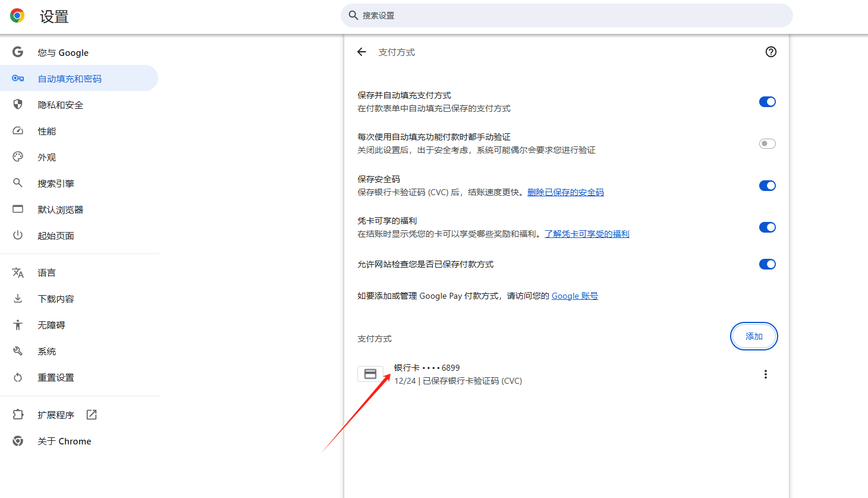The height and width of the screenshot is (498, 868).
Task: Click the external link icon next to 扩展程序
Action: (92, 415)
